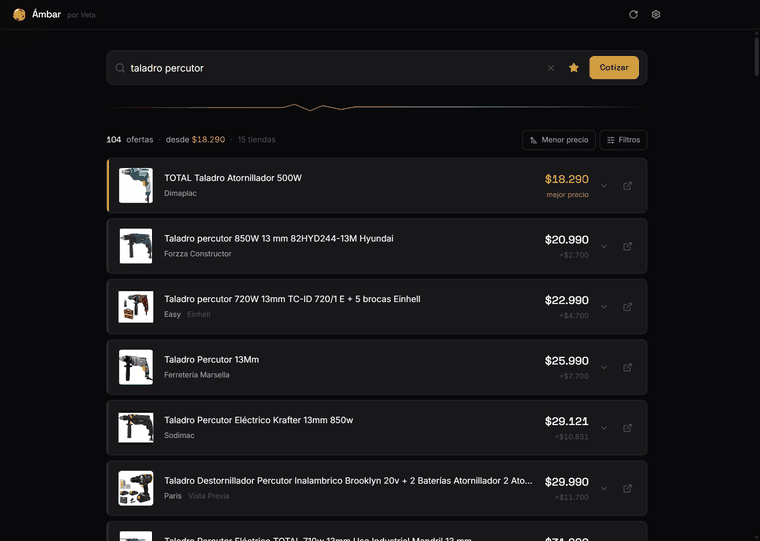760x541 pixels.
Task: Open TOTAL Taladro Atornillador external link
Action: [x=627, y=186]
